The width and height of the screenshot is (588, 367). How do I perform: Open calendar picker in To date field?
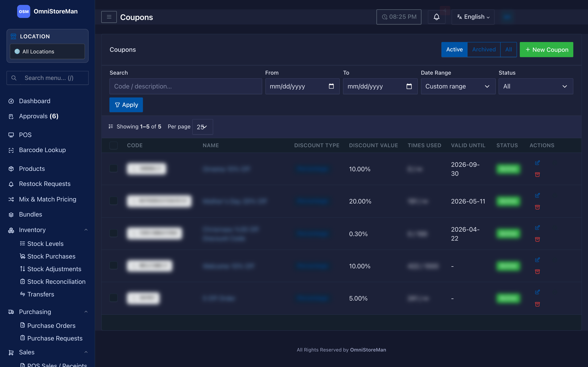(409, 86)
